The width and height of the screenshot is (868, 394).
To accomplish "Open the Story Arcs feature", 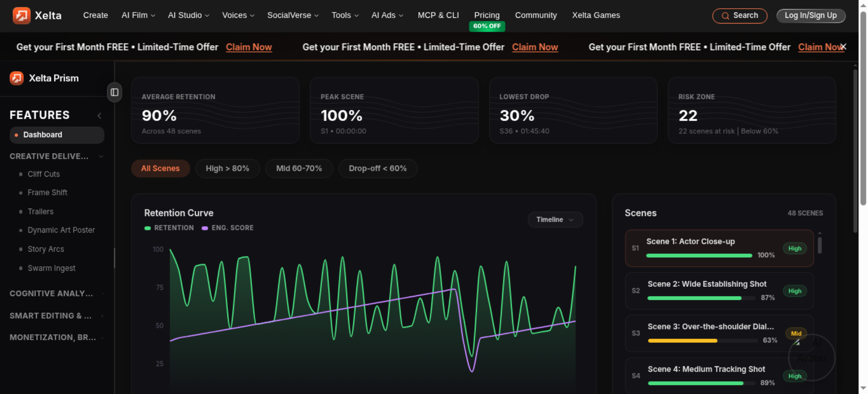I will click(x=46, y=249).
